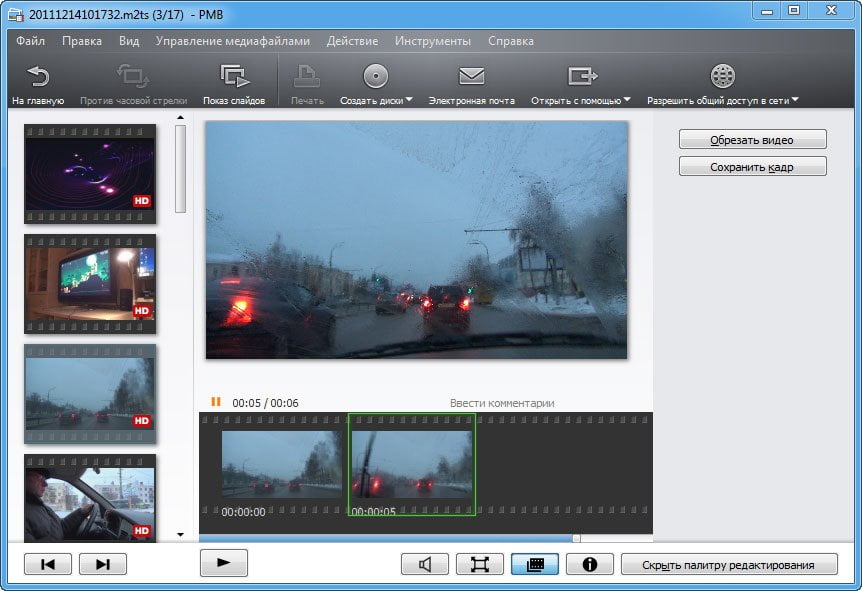The image size is (862, 591).
Task: Click the Создать диски disc icon
Action: click(375, 76)
